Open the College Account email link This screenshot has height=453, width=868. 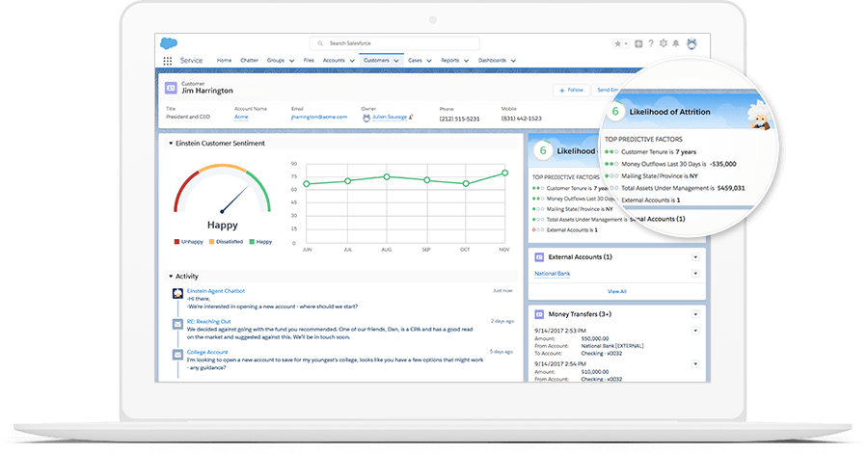[207, 352]
